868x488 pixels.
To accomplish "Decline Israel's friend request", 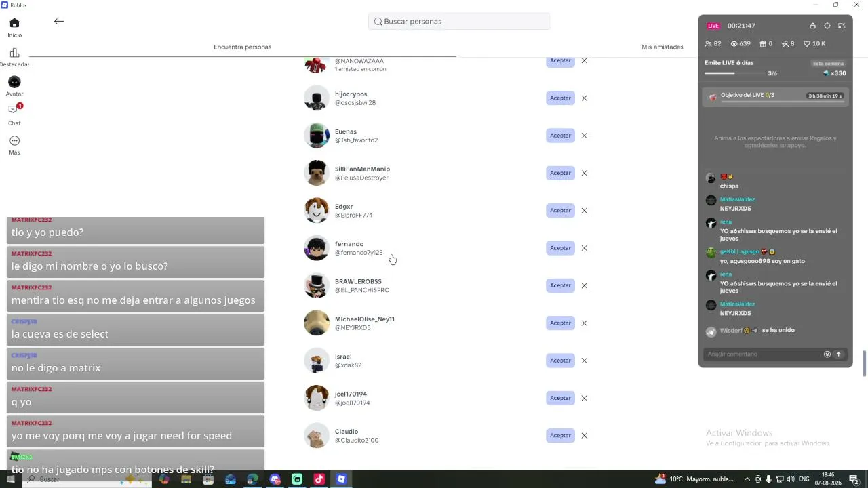I will (584, 361).
